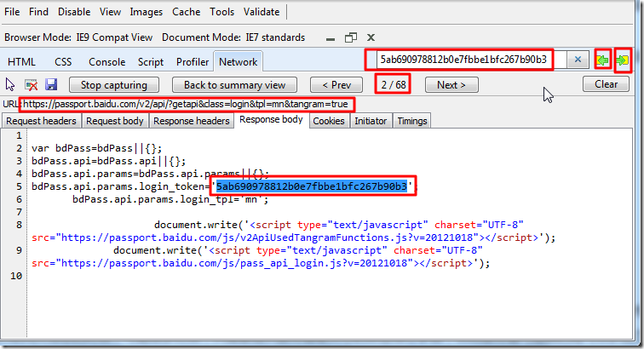The image size is (644, 349).
Task: Save captured traffic floppy disk icon
Action: 51,84
